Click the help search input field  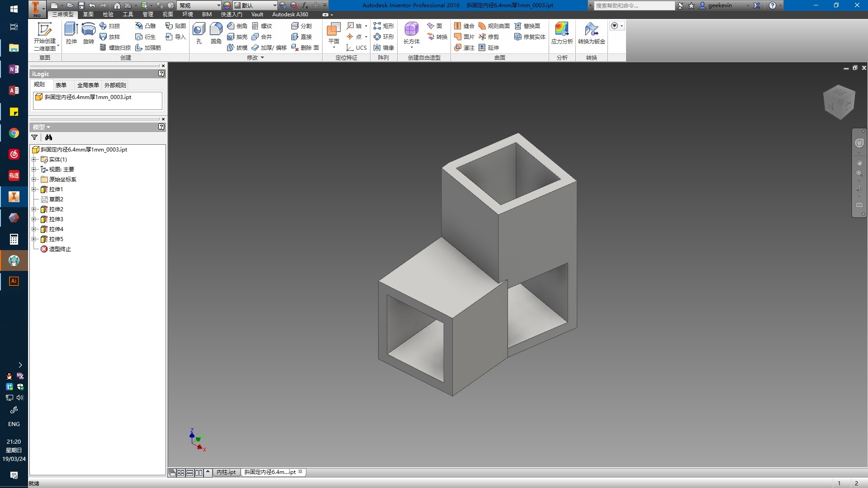(x=634, y=5)
